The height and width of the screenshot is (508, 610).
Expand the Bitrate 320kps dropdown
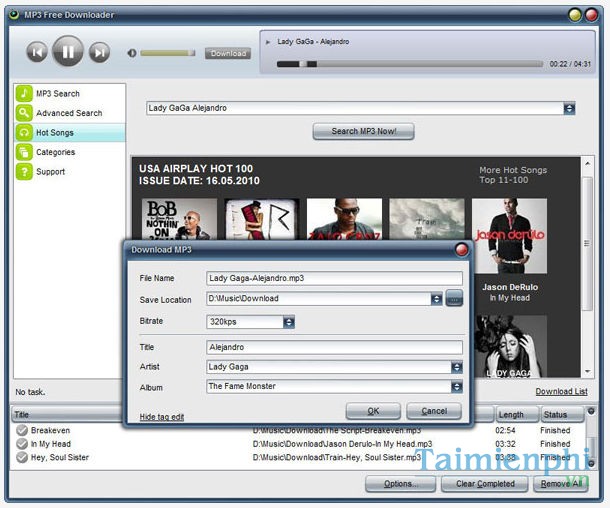(x=289, y=322)
